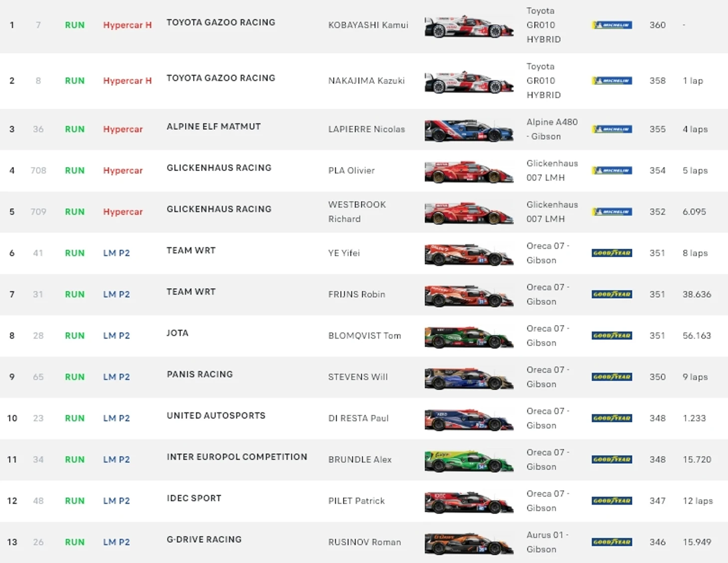Open GLICKENHAUS RACING team for car 709

coord(219,209)
